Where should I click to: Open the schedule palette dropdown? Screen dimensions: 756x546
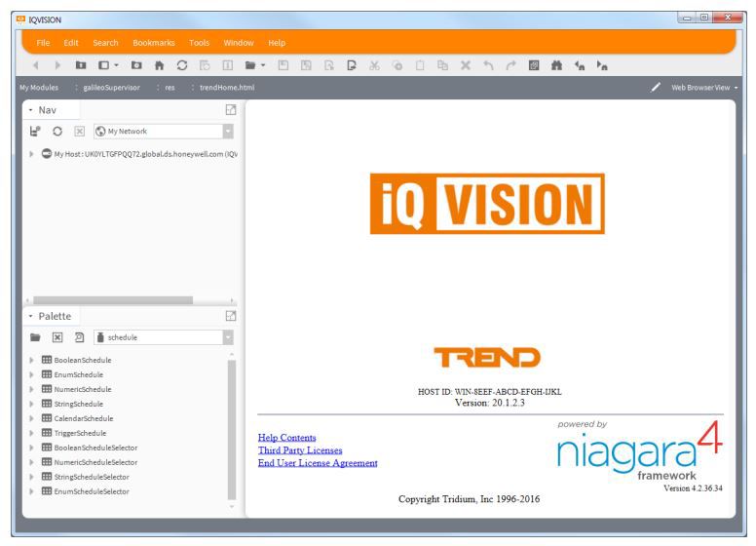click(228, 337)
